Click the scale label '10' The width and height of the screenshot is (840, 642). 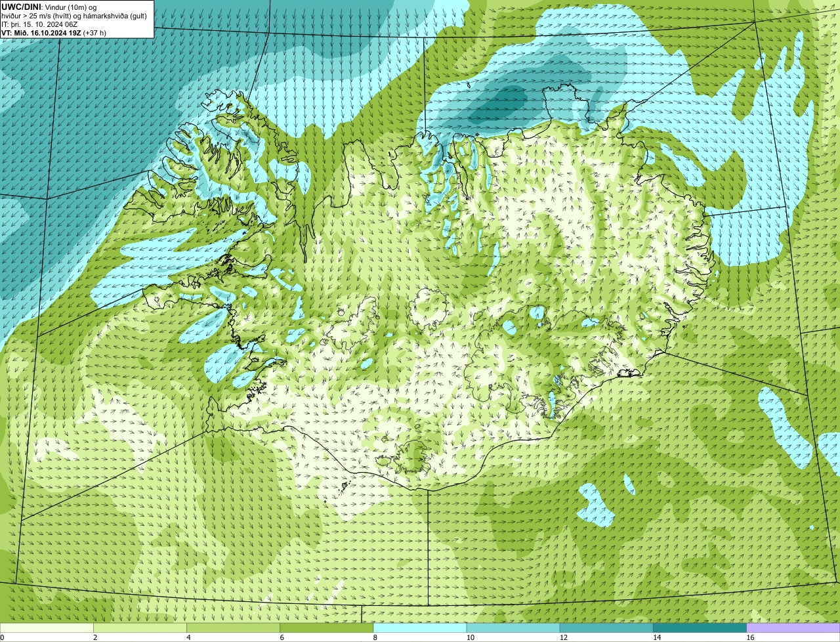click(471, 637)
